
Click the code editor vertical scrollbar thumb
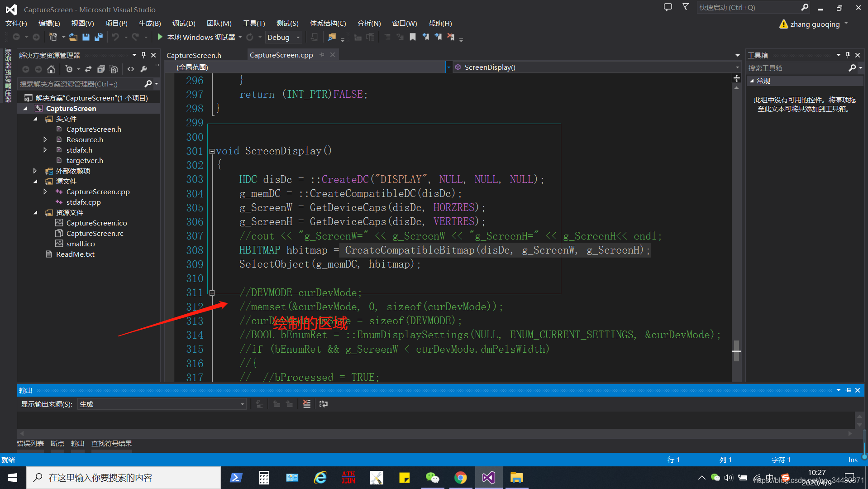pos(736,351)
